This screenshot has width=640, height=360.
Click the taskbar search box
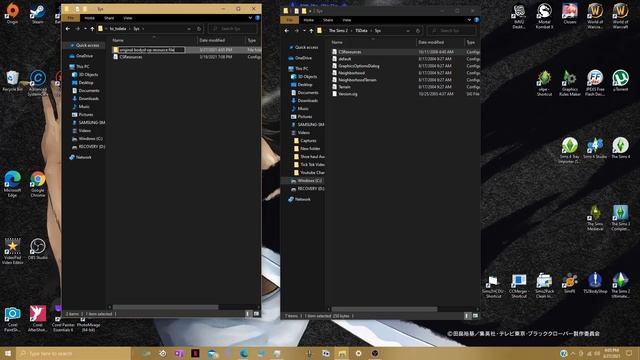coord(73,353)
